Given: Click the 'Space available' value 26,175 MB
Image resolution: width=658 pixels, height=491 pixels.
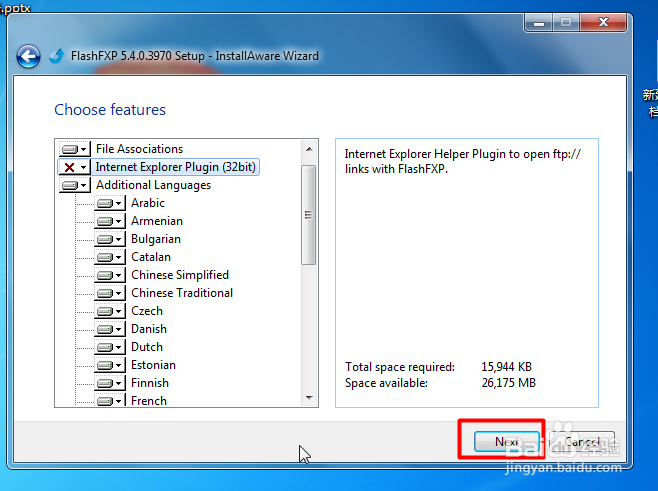Looking at the screenshot, I should coord(509,383).
